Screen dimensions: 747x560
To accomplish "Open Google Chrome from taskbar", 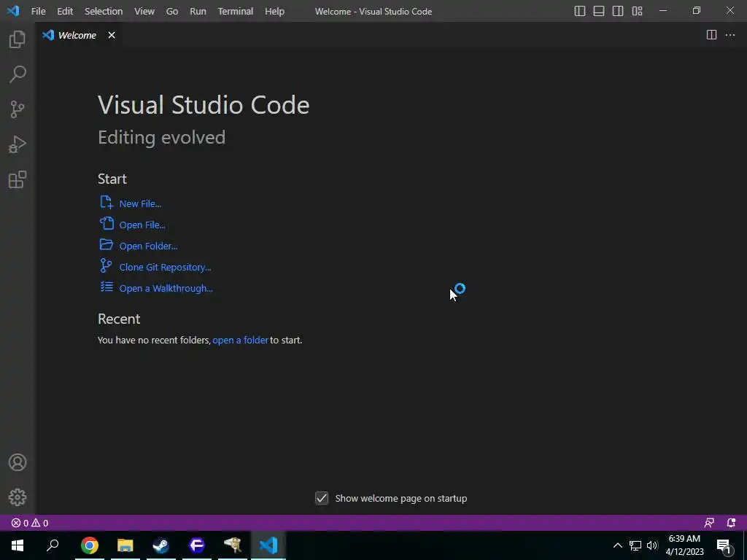I will pos(90,545).
